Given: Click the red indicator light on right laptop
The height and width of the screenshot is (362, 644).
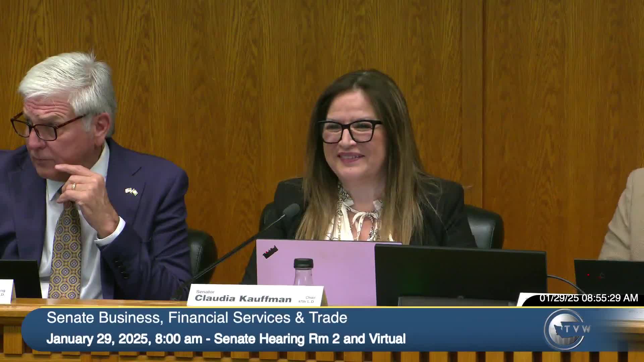Looking at the screenshot, I should pos(588,275).
